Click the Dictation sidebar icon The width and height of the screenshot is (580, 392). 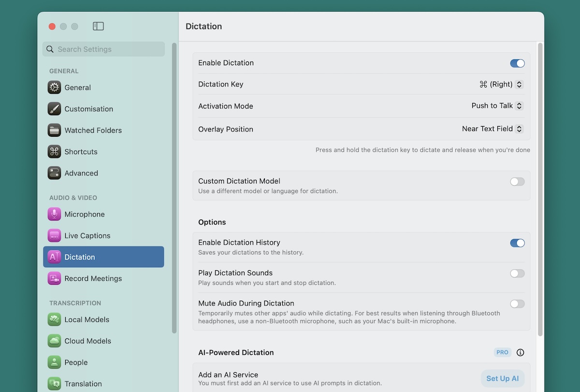pos(54,257)
